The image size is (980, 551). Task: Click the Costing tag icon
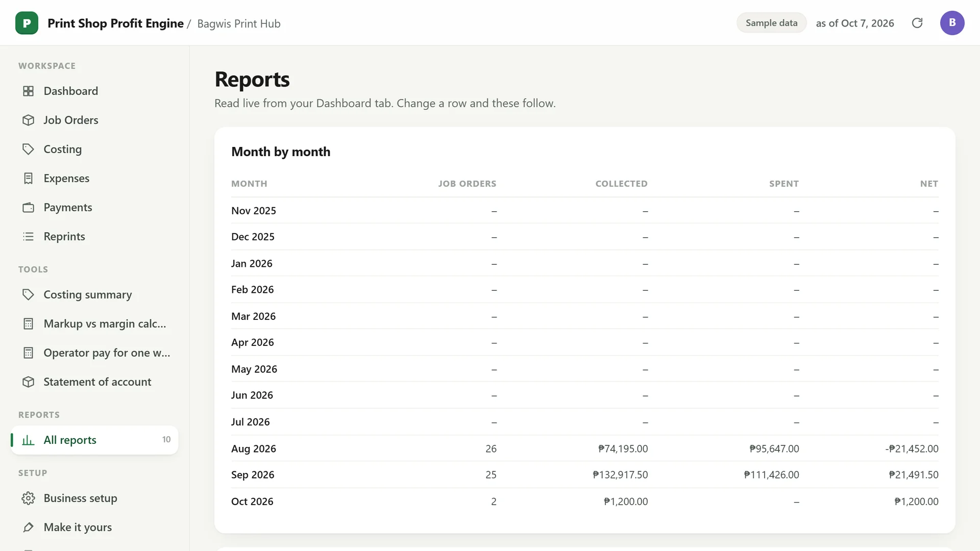click(29, 149)
